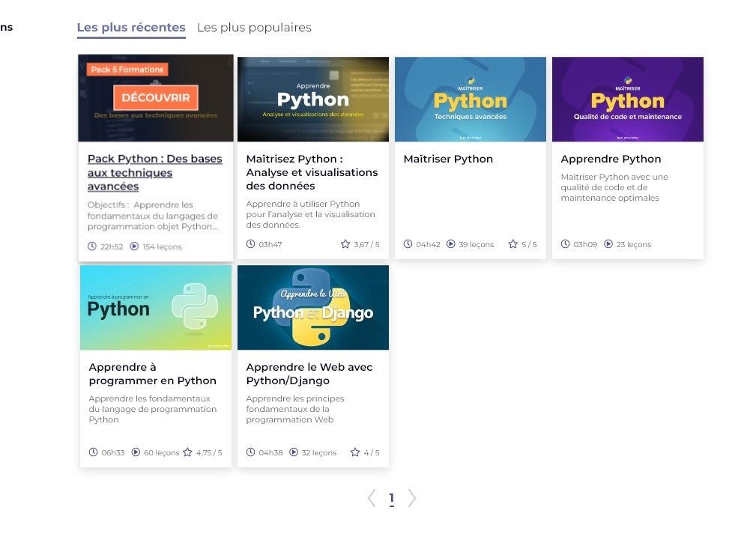Click play icon beside 39 leçons

point(451,244)
